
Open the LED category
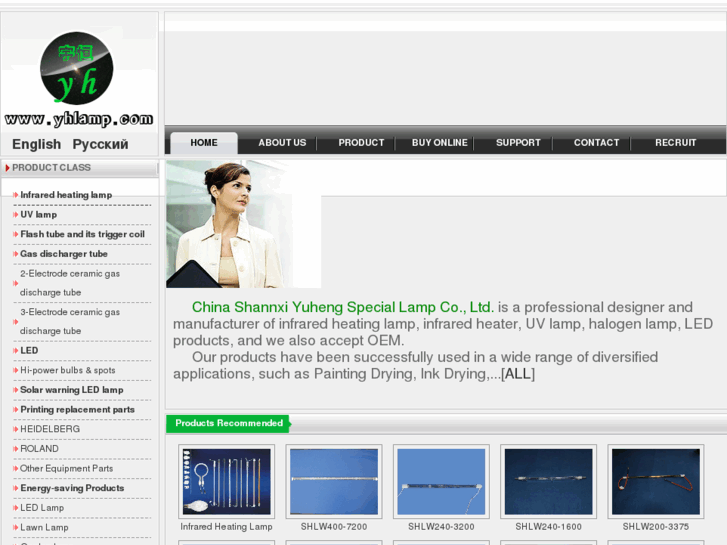(x=29, y=351)
